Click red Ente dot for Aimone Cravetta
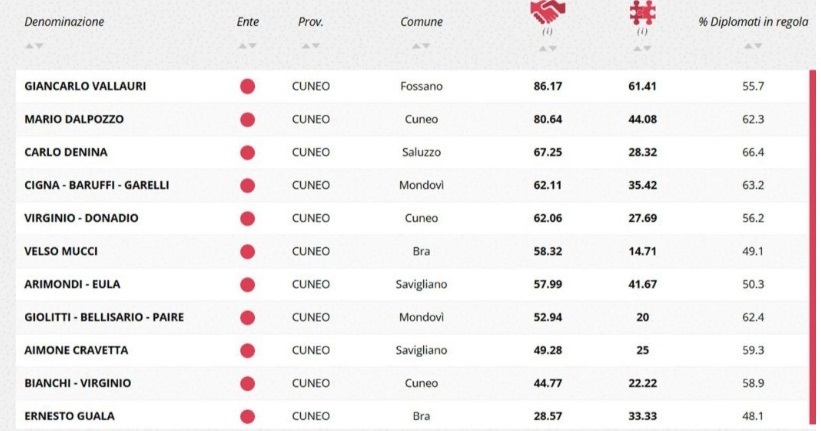The image size is (821, 431). click(x=247, y=350)
